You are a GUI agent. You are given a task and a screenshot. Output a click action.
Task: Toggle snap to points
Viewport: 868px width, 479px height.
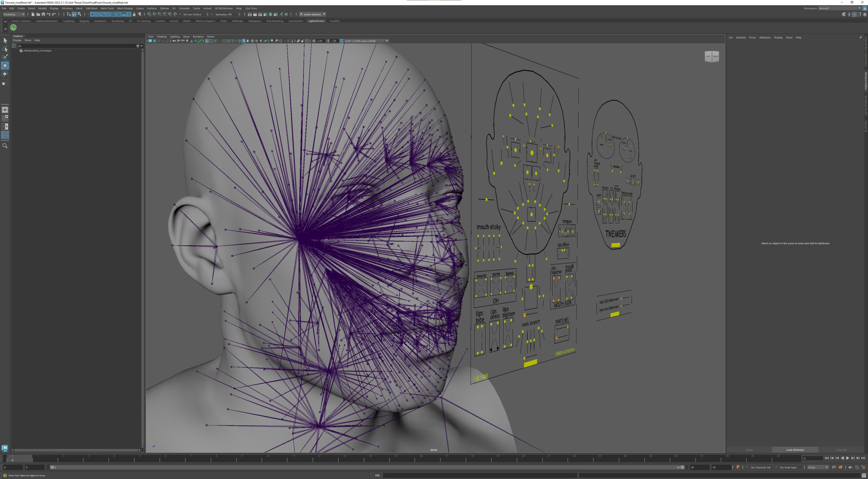click(160, 14)
